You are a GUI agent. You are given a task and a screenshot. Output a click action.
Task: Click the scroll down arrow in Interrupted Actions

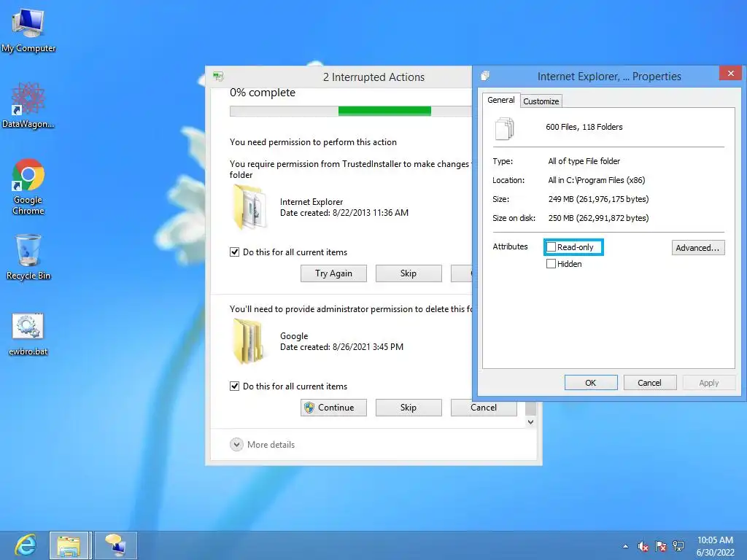[531, 422]
